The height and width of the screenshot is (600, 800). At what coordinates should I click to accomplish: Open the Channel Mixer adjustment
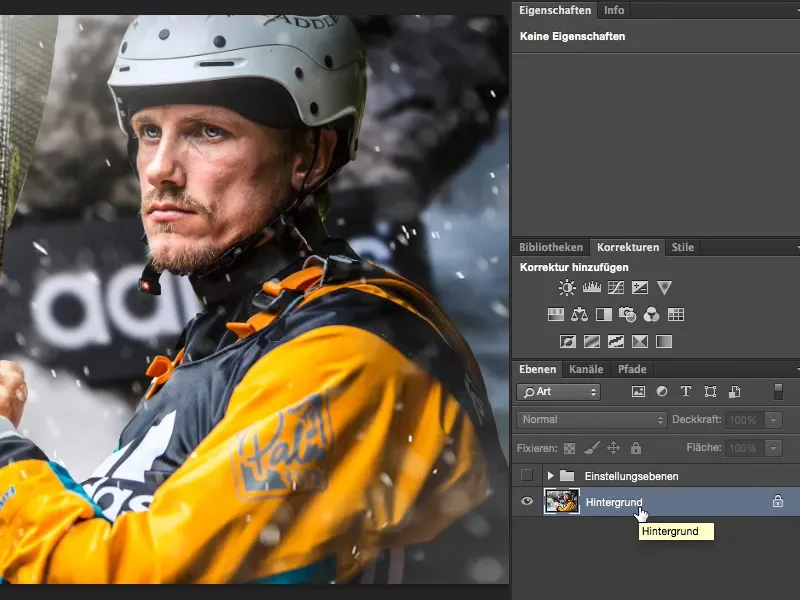click(x=651, y=314)
